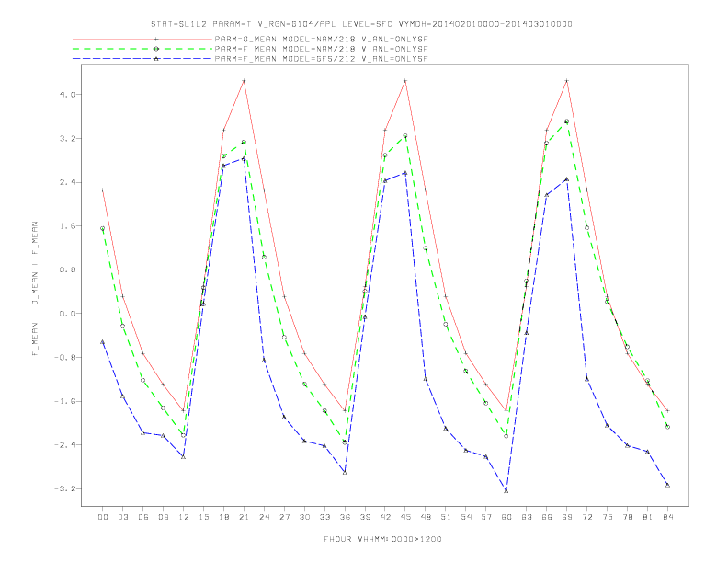Click the y-axis tick label 2.4
Screen dimensions: 728x563
click(x=68, y=182)
